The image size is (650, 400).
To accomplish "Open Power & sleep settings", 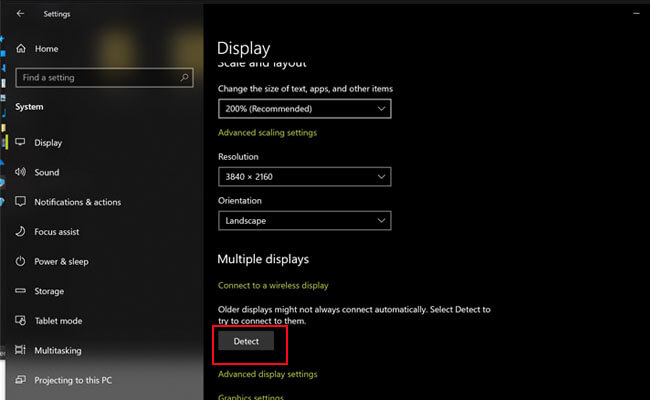I will point(61,262).
